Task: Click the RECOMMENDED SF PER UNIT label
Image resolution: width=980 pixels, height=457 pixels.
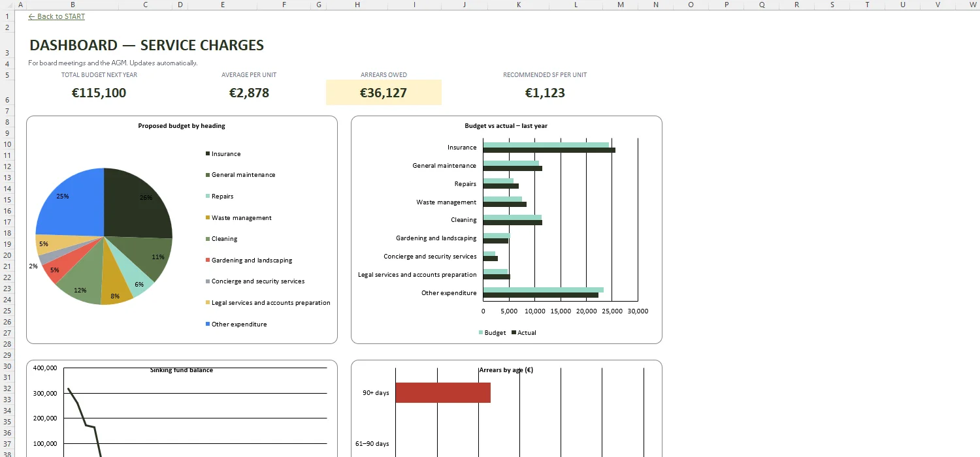Action: tap(545, 75)
